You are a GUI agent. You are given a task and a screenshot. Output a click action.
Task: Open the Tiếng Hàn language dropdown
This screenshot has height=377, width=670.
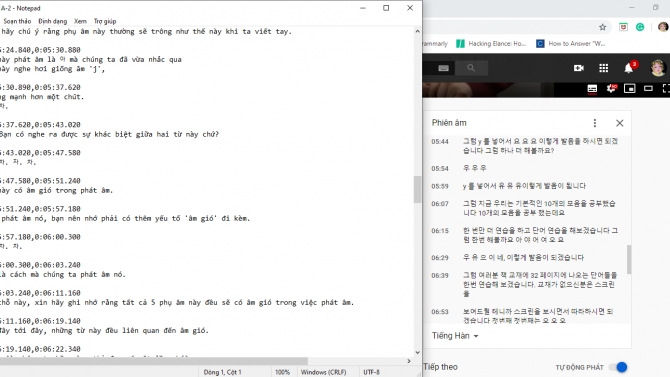[455, 336]
